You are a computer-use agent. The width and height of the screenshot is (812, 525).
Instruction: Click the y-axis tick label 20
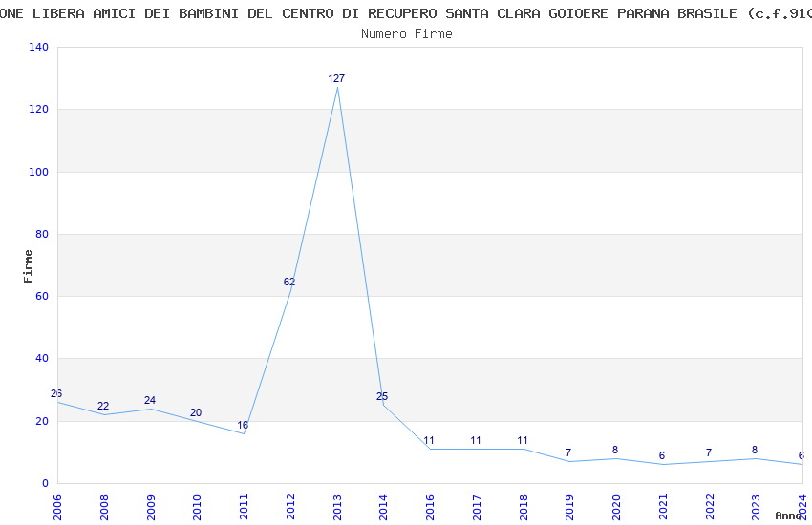[x=42, y=421]
